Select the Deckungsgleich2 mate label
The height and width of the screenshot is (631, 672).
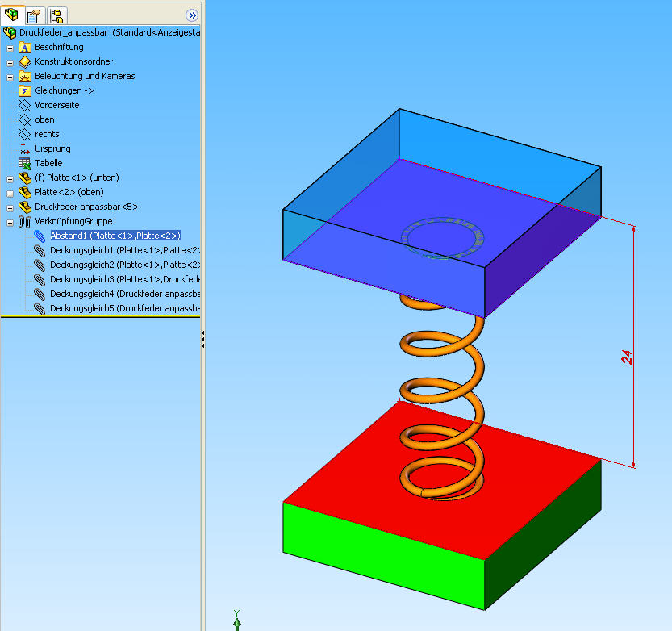[125, 265]
